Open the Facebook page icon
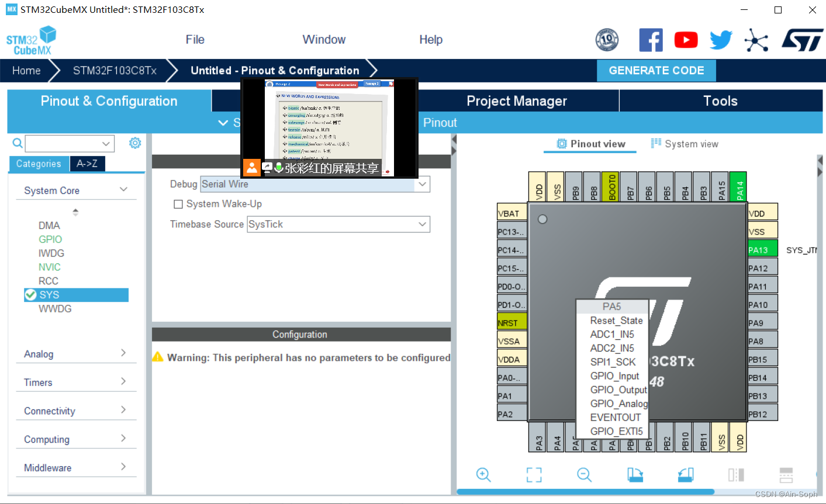This screenshot has width=826, height=504. pos(651,40)
